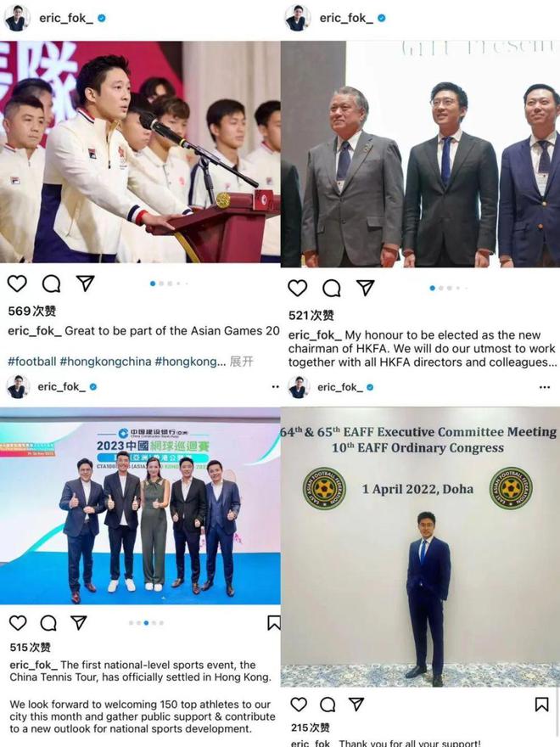560x747 pixels.
Task: Open the #hongkongchina hashtag link
Action: tap(106, 361)
